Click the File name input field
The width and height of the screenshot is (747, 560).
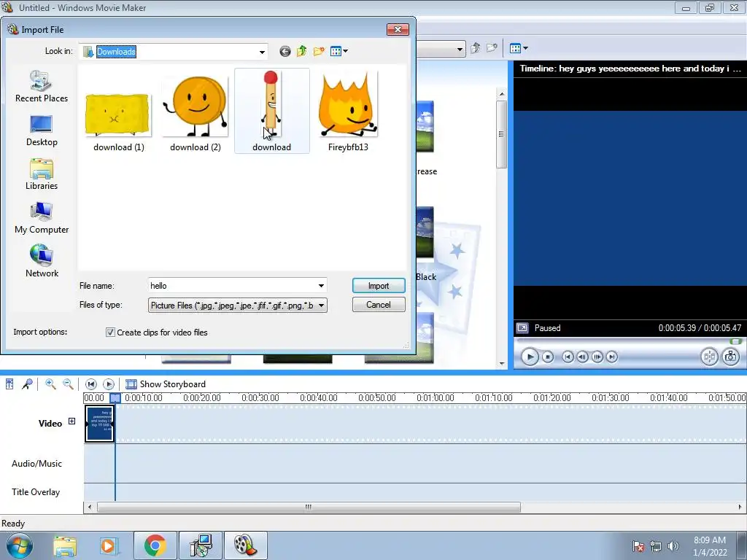pyautogui.click(x=232, y=286)
